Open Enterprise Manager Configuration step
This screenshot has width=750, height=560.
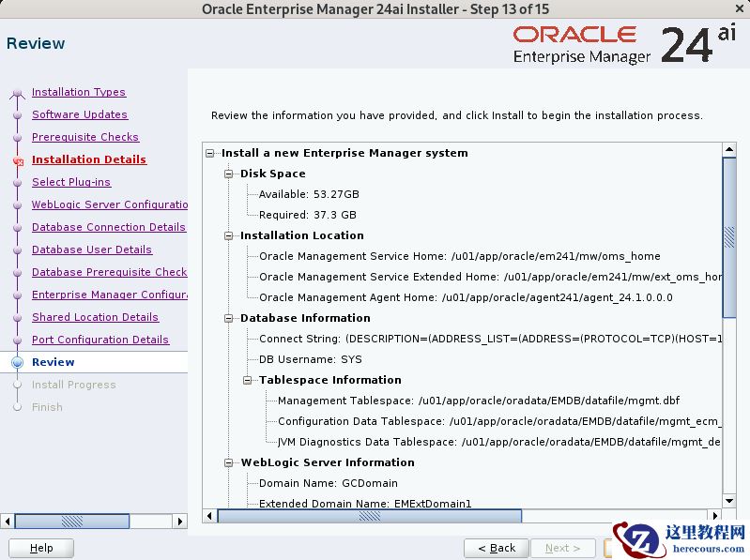[110, 294]
